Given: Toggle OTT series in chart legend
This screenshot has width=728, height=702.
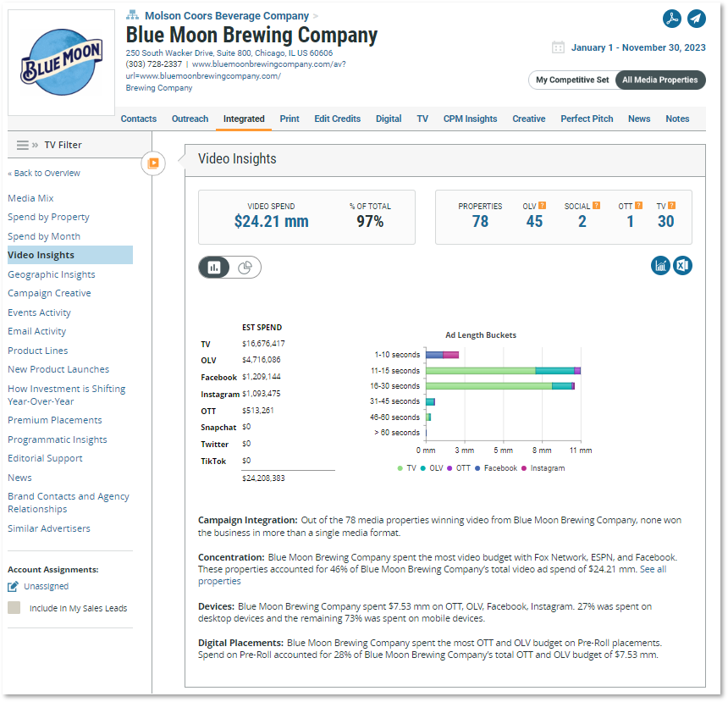Looking at the screenshot, I should coord(459,468).
